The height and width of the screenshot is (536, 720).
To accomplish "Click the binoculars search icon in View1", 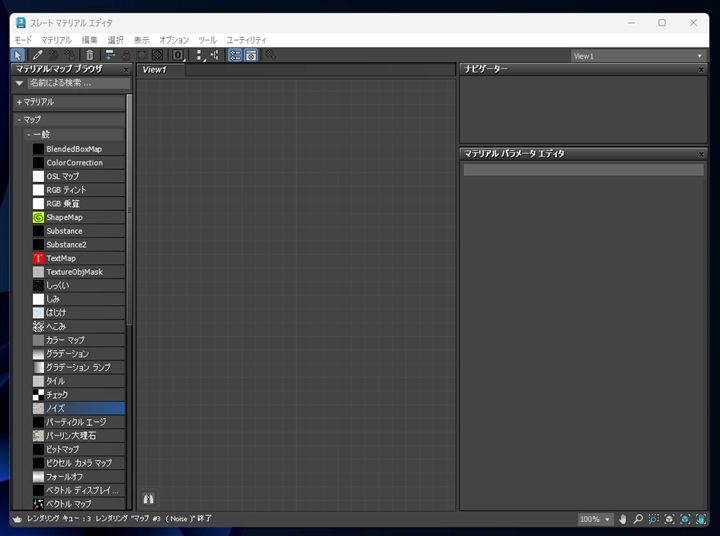I will [148, 499].
